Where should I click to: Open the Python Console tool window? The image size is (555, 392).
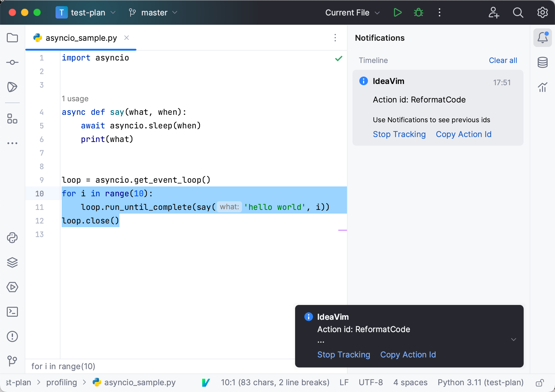12,238
